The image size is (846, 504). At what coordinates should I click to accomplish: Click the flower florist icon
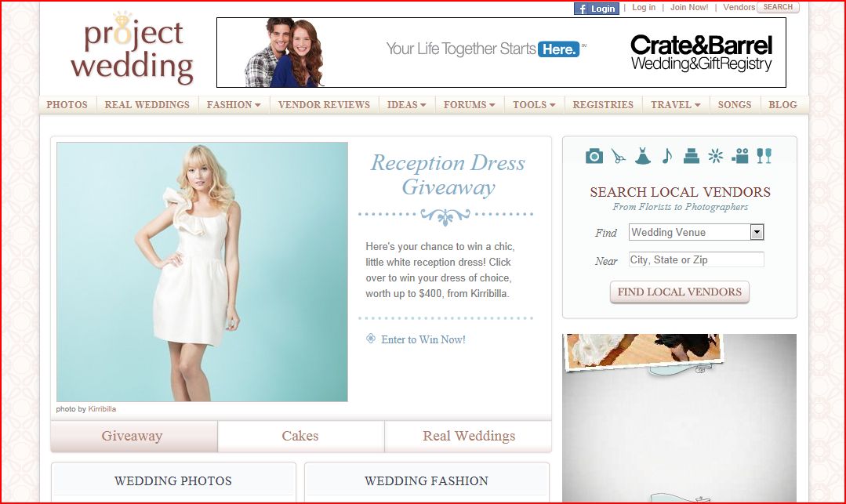(x=714, y=156)
